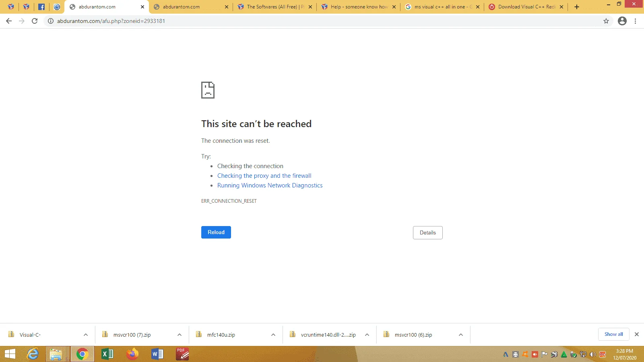
Task: Click the sad page error icon
Action: tap(208, 90)
